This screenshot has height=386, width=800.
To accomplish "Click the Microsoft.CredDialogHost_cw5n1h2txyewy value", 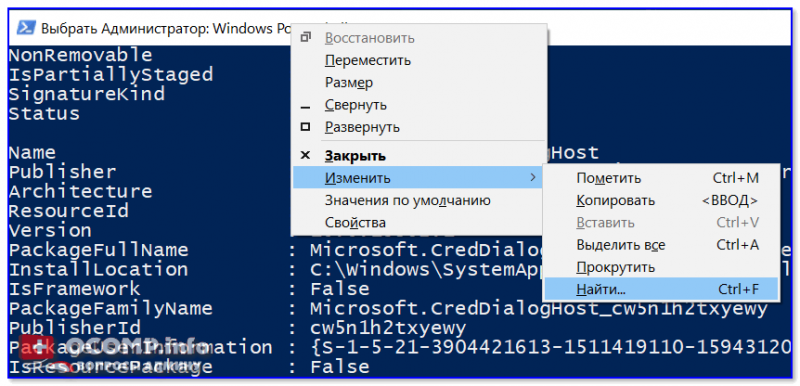I will tap(539, 308).
